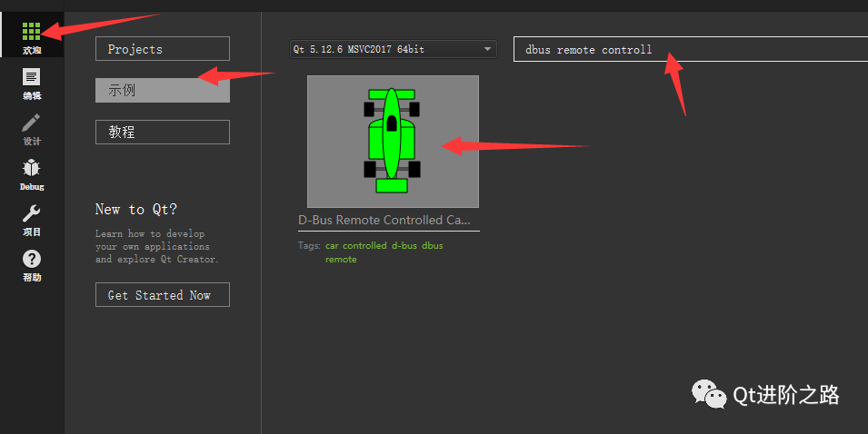Click the 'D-Bus Remote Controlled Ca...' example title
Image resolution: width=868 pixels, height=434 pixels.
tap(384, 220)
